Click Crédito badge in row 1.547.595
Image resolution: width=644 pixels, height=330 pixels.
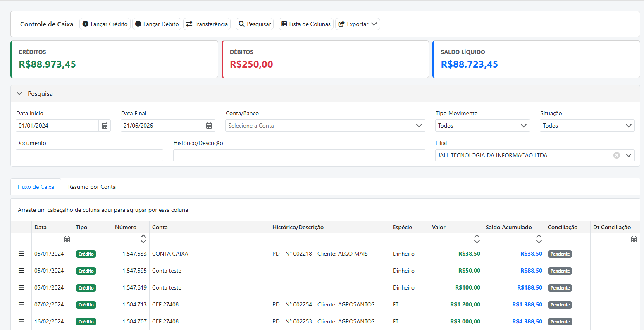tap(86, 271)
